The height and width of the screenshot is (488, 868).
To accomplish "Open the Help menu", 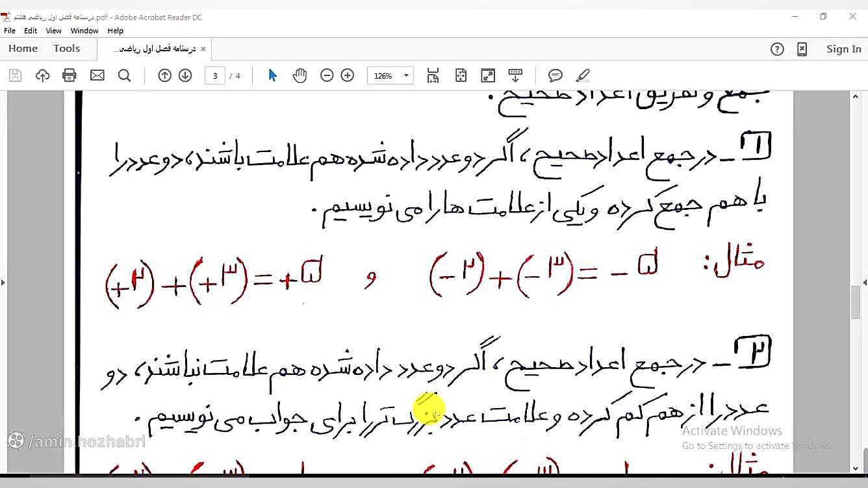I will point(116,31).
